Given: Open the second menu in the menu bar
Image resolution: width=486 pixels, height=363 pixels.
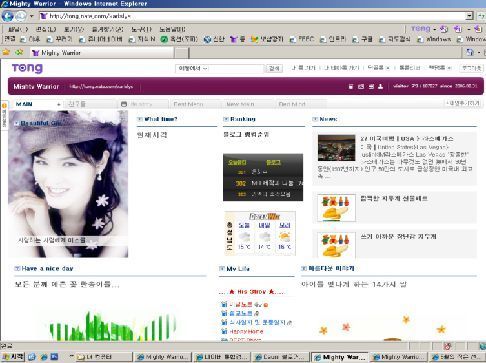Looking at the screenshot, I should point(46,29).
